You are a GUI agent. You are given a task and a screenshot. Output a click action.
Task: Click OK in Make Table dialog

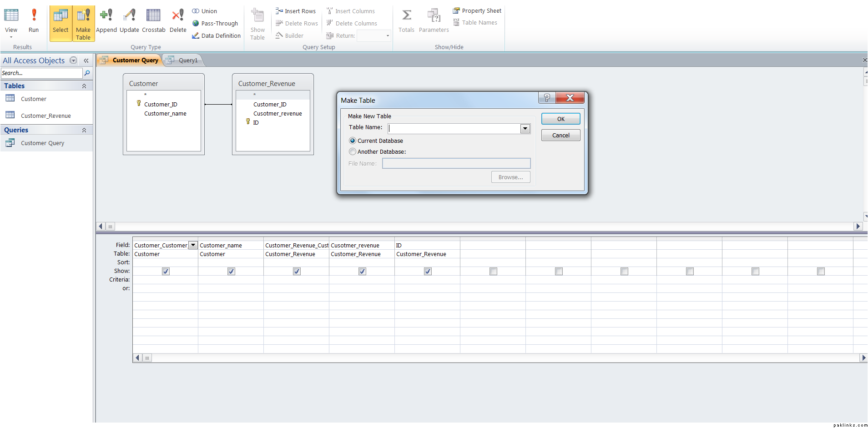tap(560, 119)
